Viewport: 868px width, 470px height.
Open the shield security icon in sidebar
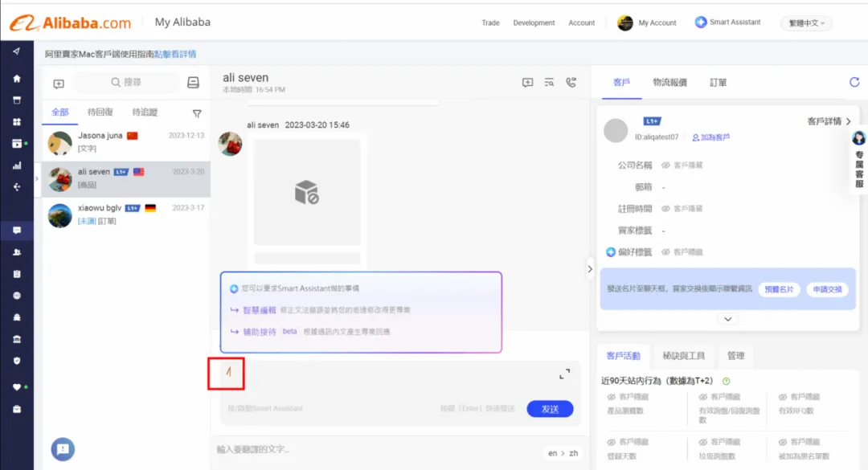point(17,361)
